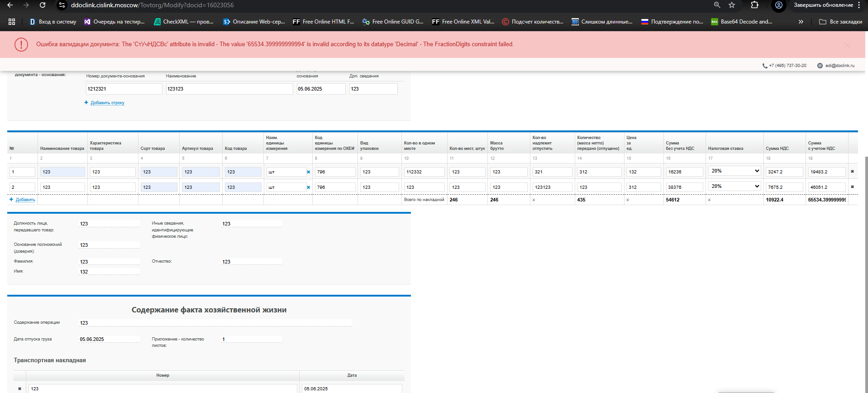Edit 'Отчество' field

click(252, 262)
